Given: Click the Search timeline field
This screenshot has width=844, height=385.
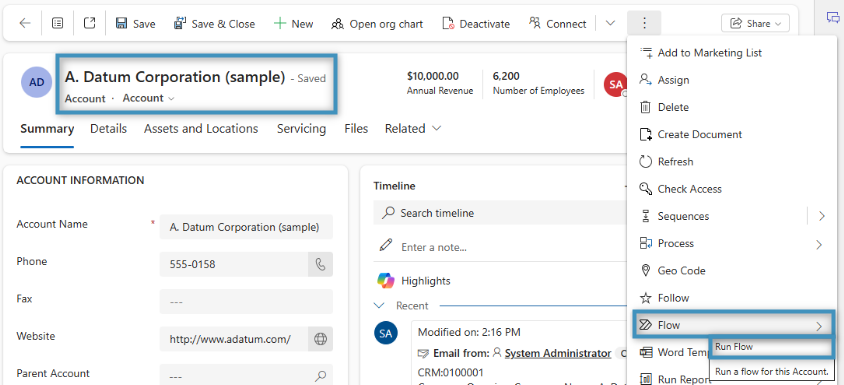Looking at the screenshot, I should click(501, 213).
